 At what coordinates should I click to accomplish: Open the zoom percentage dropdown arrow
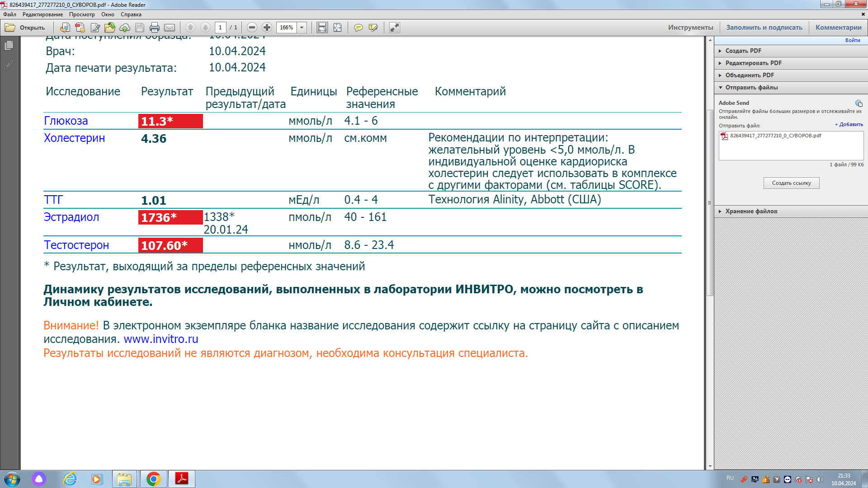[x=302, y=28]
